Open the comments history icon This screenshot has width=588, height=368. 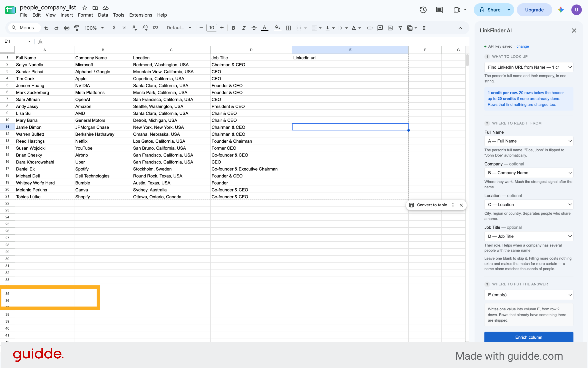pos(439,10)
